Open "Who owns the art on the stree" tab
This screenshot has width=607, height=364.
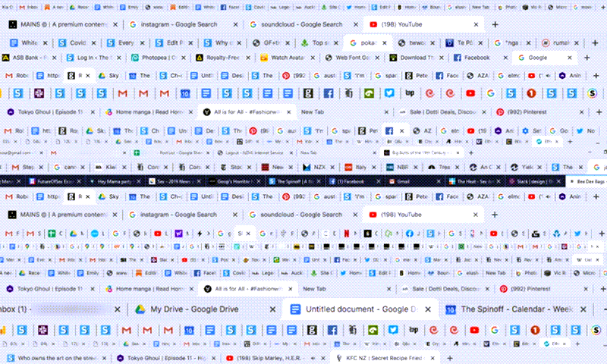(56, 358)
